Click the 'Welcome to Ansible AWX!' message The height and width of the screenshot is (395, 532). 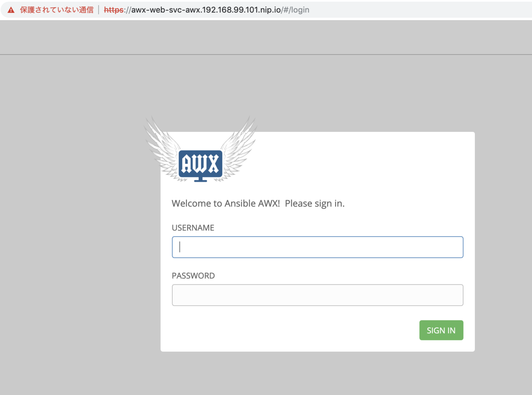pos(258,204)
